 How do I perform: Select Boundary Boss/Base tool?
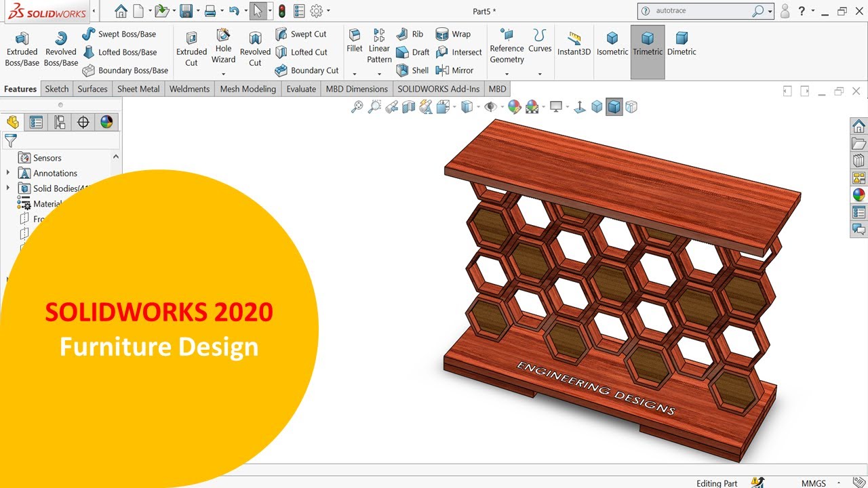[x=125, y=70]
